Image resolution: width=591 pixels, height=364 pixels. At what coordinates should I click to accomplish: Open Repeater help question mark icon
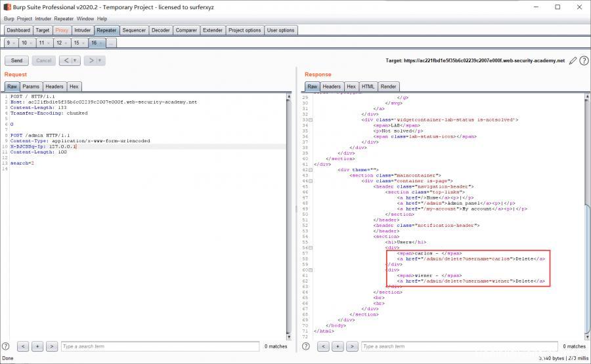[x=584, y=60]
